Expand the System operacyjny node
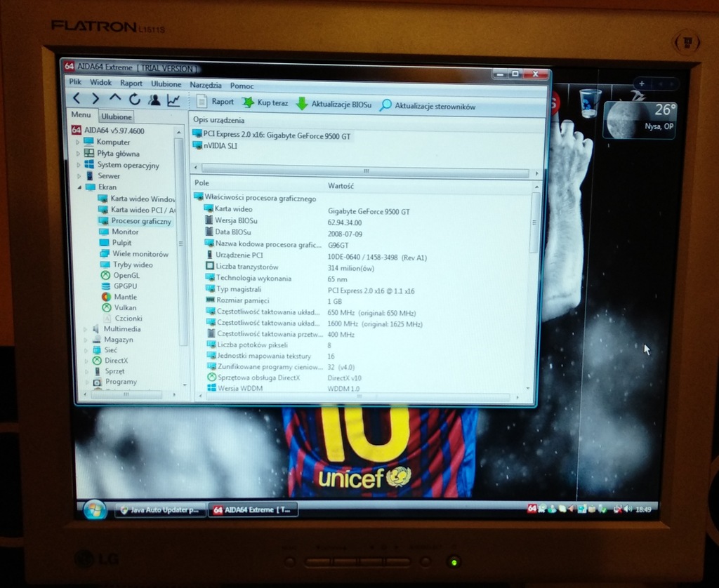 click(79, 164)
